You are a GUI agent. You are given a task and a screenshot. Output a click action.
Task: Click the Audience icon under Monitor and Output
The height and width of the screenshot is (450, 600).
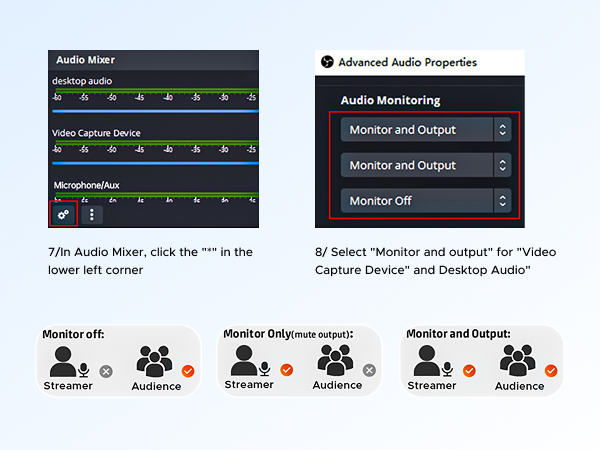coord(519,361)
